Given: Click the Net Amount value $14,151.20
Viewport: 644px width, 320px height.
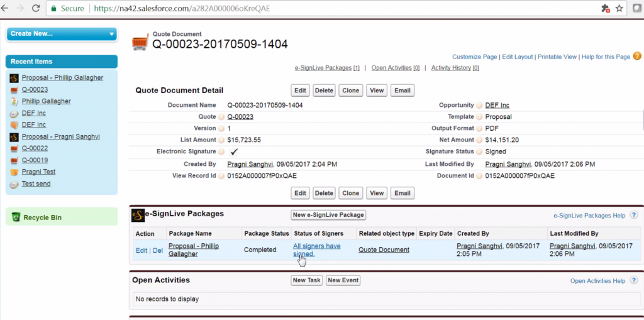Looking at the screenshot, I should click(502, 140).
